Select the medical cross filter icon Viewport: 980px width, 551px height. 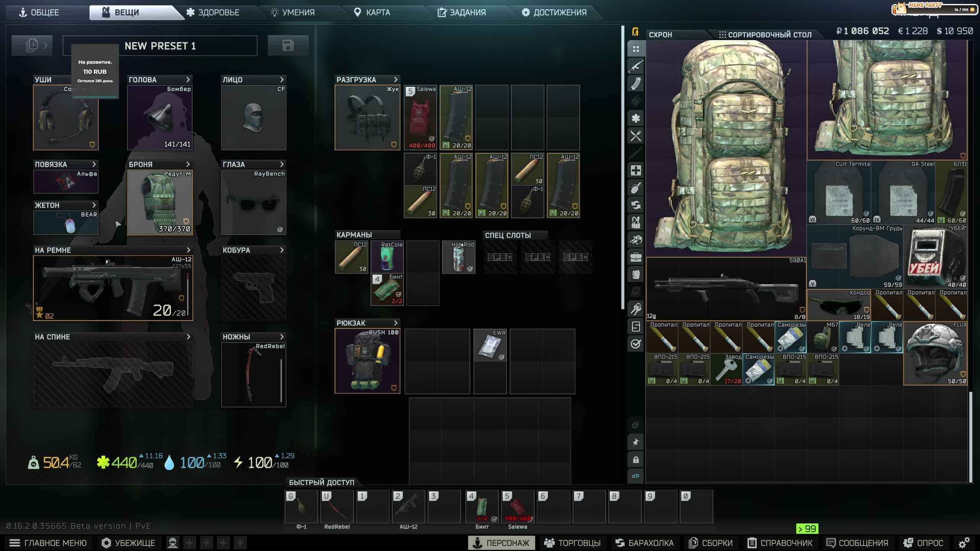pyautogui.click(x=635, y=171)
